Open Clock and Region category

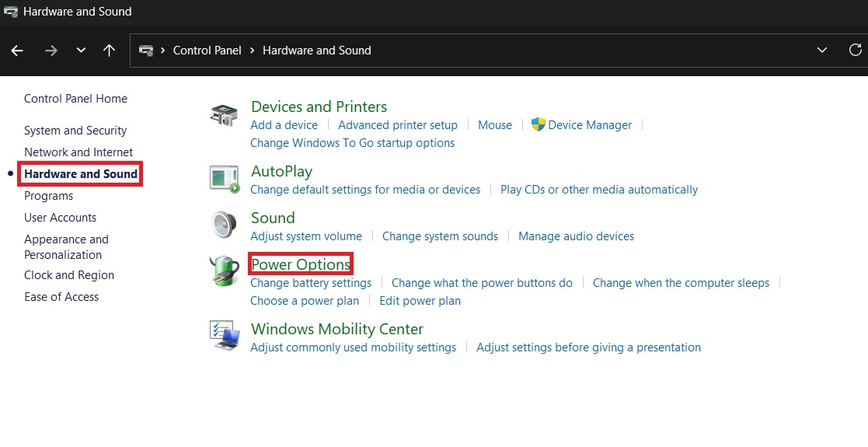click(69, 275)
